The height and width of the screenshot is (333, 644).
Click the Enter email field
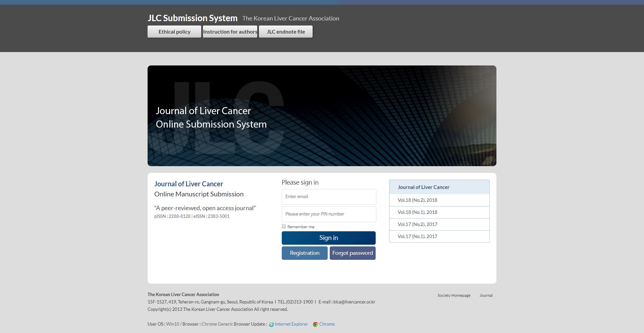click(329, 197)
